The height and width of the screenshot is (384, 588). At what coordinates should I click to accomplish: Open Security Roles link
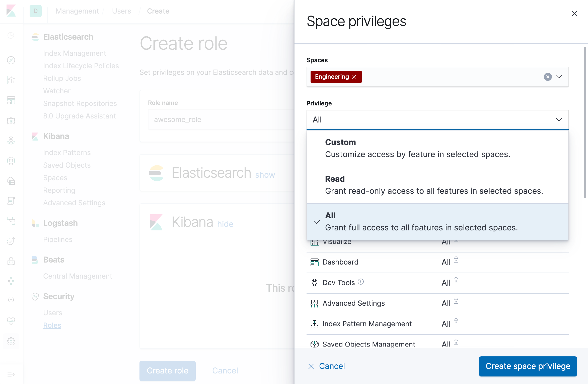(x=52, y=325)
